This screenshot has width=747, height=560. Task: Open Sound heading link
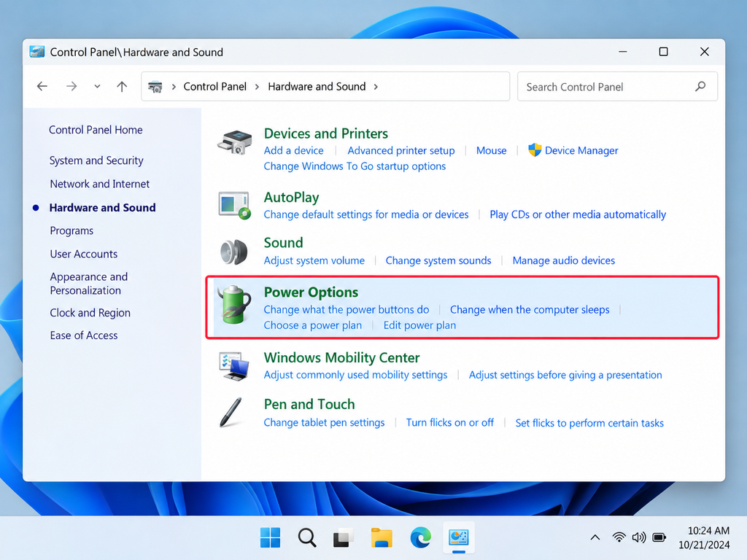pos(284,243)
